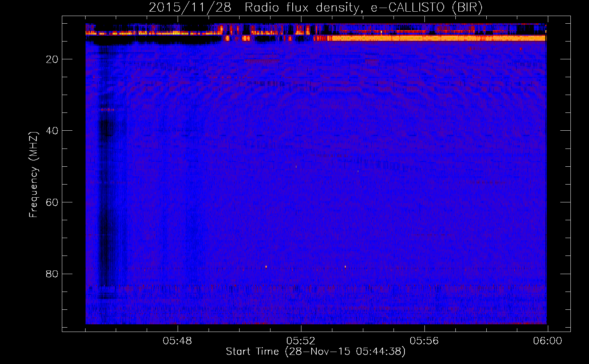The width and height of the screenshot is (589, 364).
Task: Click the "Start Time (28-Nov-15 05:44:38)" x-axis label
Action: [316, 352]
